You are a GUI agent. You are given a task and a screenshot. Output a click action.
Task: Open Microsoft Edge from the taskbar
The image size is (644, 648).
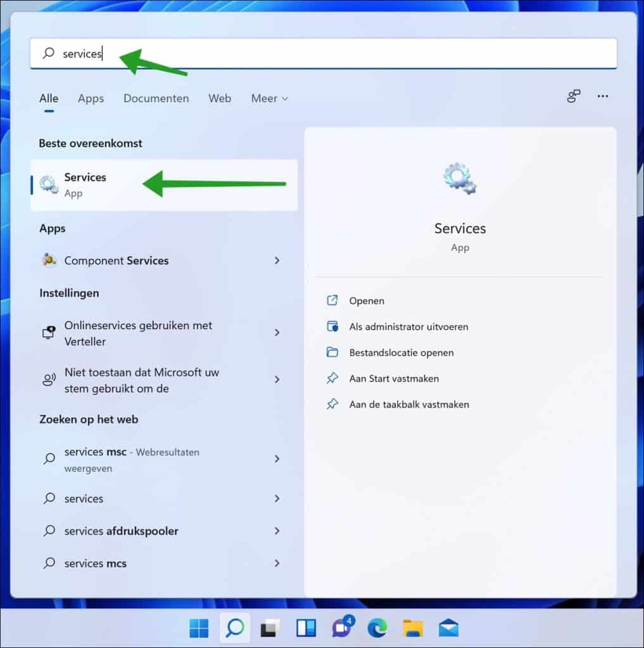tap(377, 628)
